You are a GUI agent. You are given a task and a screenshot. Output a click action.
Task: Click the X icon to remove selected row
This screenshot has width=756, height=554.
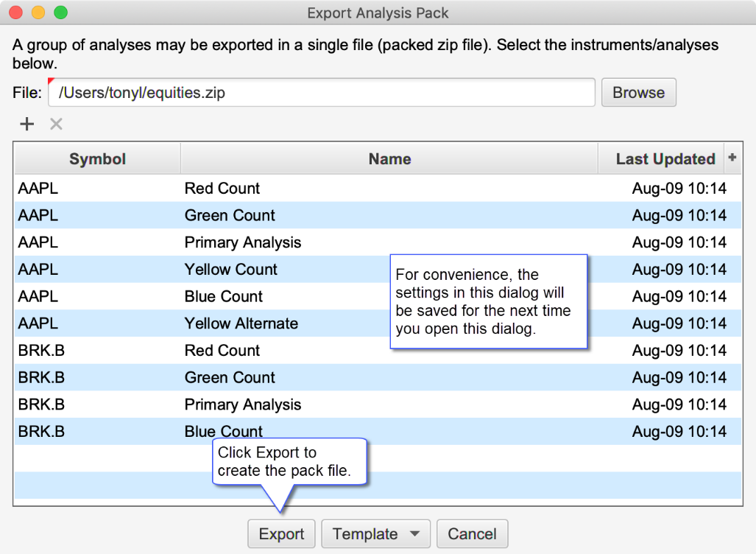click(56, 124)
